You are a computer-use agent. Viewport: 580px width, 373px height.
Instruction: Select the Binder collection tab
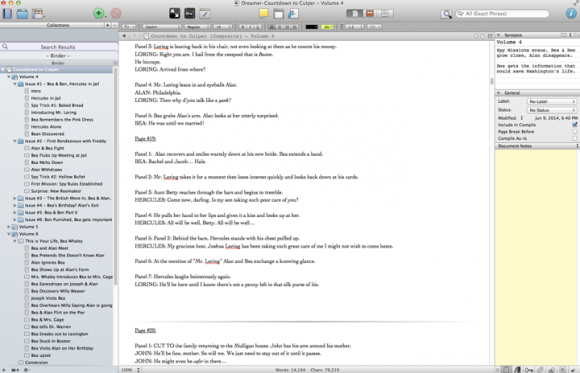(58, 56)
